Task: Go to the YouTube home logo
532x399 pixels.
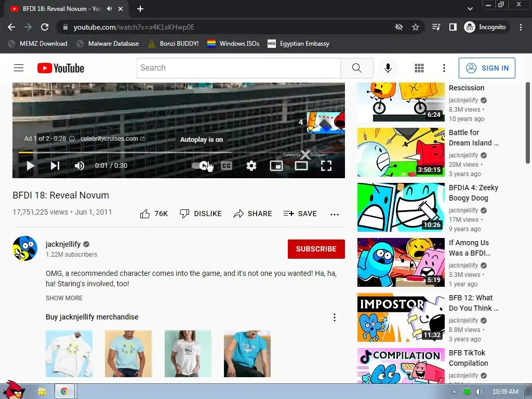Action: tap(60, 68)
